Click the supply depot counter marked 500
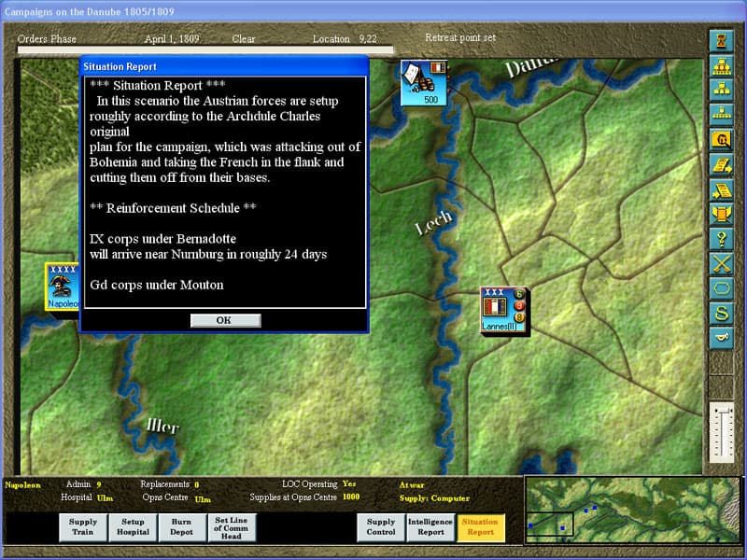Image resolution: width=747 pixels, height=560 pixels. pos(424,82)
